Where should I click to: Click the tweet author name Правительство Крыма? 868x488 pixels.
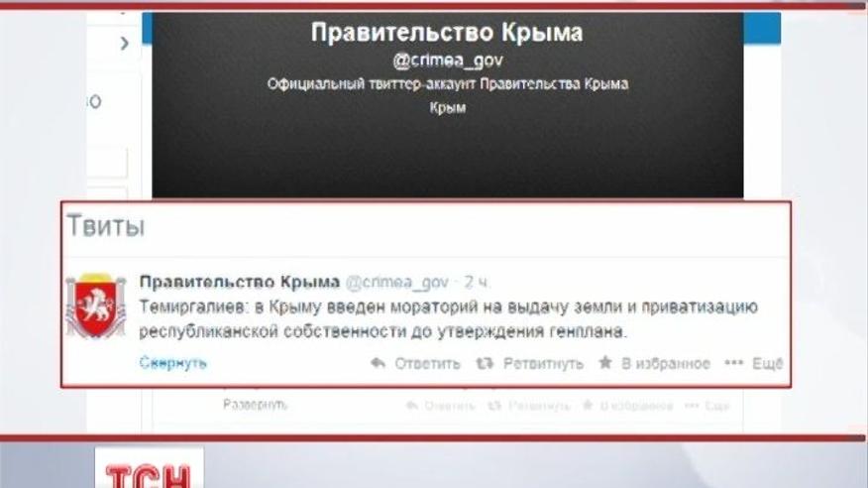click(x=240, y=282)
